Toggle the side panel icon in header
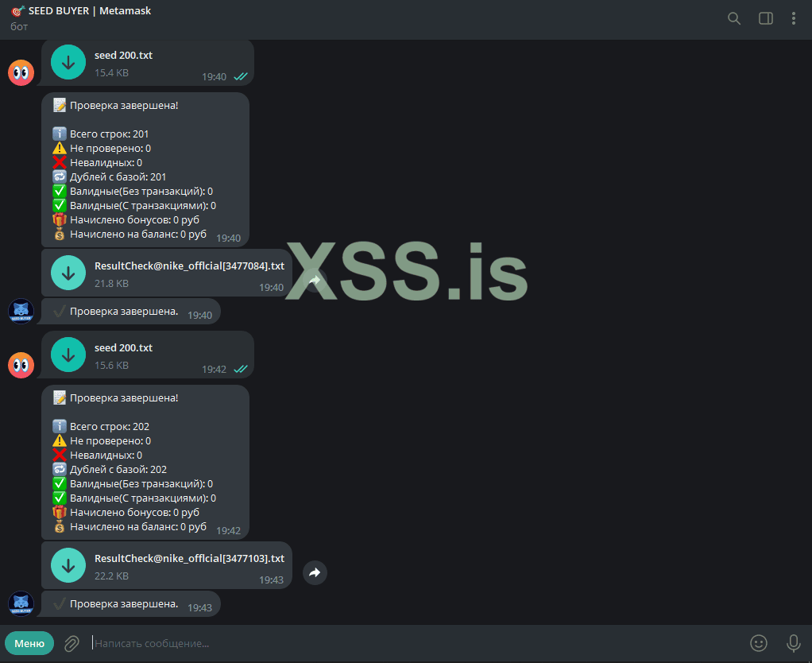812x663 pixels. (766, 18)
